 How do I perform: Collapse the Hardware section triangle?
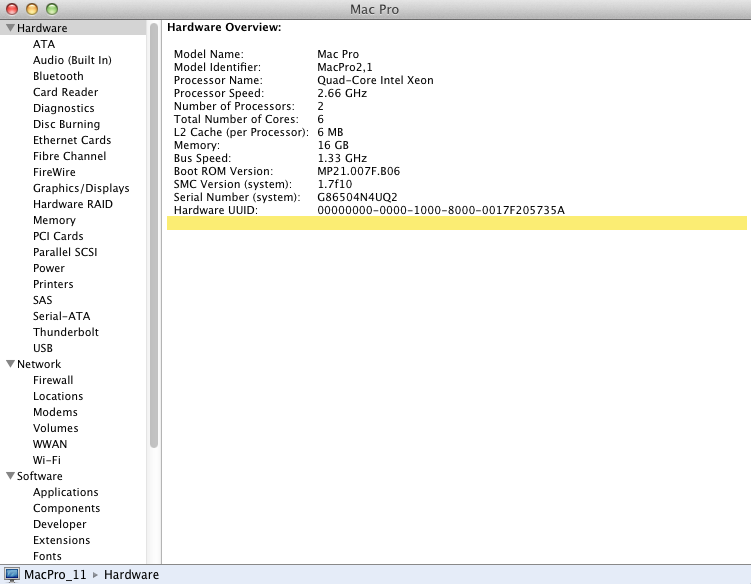pyautogui.click(x=10, y=28)
